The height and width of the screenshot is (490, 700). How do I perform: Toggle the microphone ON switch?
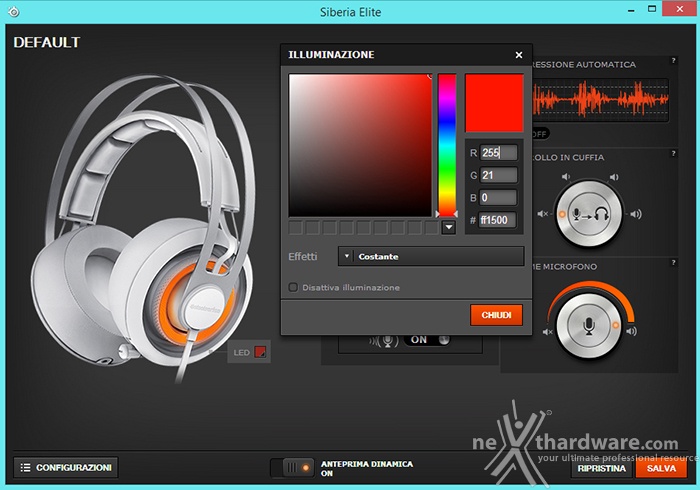(427, 340)
